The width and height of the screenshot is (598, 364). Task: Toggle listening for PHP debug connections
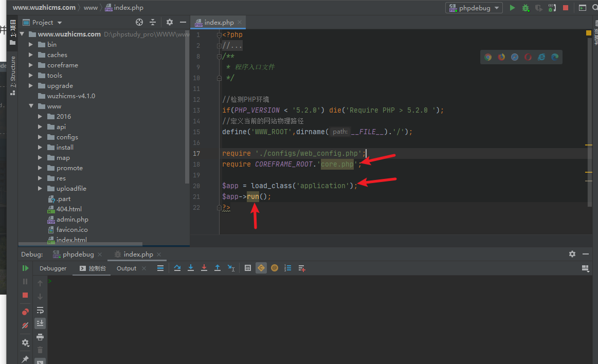(552, 8)
